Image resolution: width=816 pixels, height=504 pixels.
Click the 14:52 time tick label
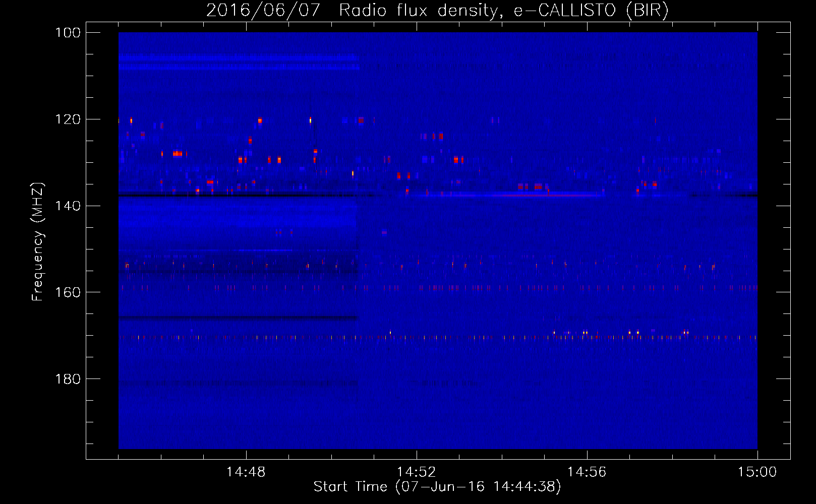pos(416,472)
